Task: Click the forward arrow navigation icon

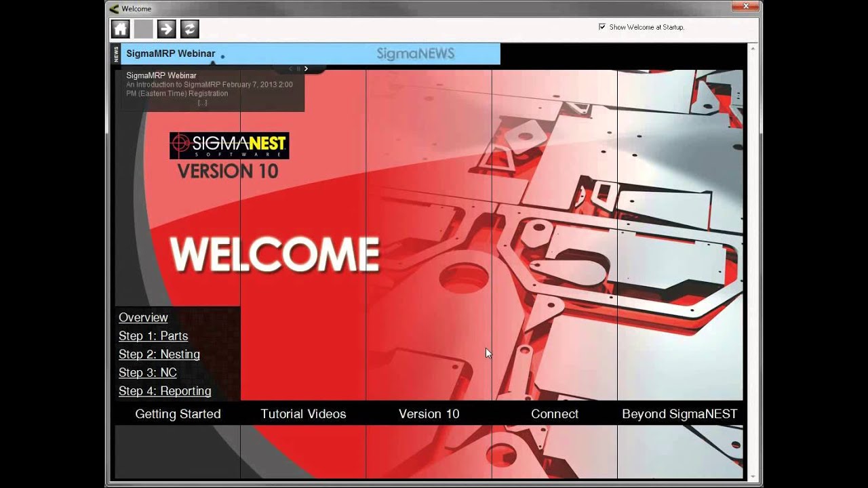Action: (166, 28)
